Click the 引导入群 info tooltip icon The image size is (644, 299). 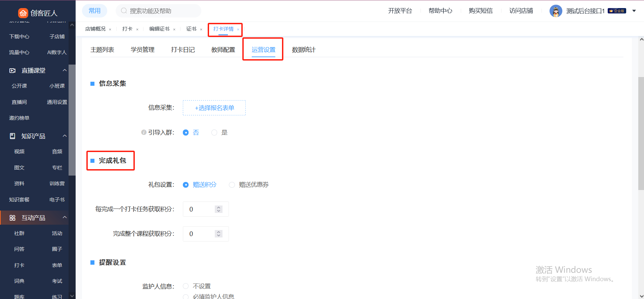click(144, 133)
